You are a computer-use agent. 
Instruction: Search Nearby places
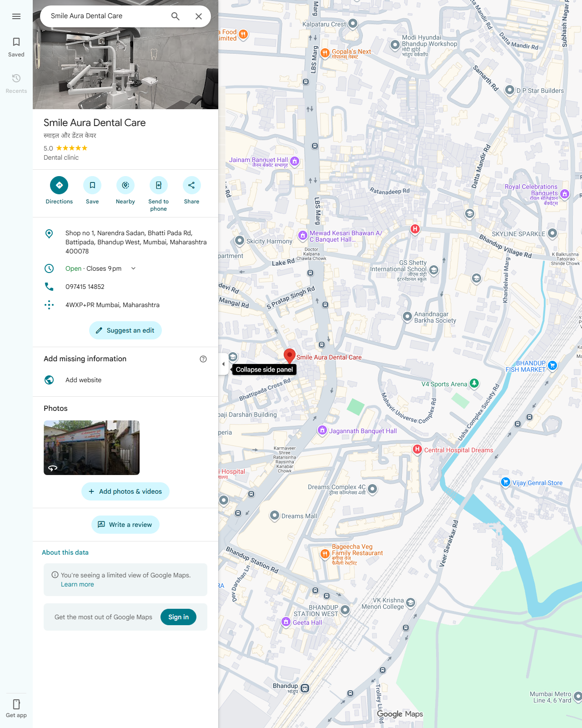tap(125, 190)
